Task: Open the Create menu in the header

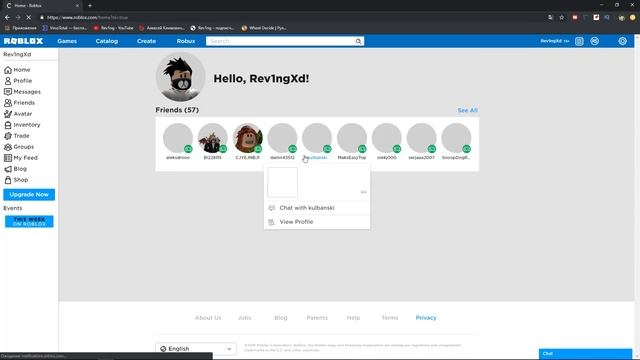Action: pyautogui.click(x=147, y=41)
